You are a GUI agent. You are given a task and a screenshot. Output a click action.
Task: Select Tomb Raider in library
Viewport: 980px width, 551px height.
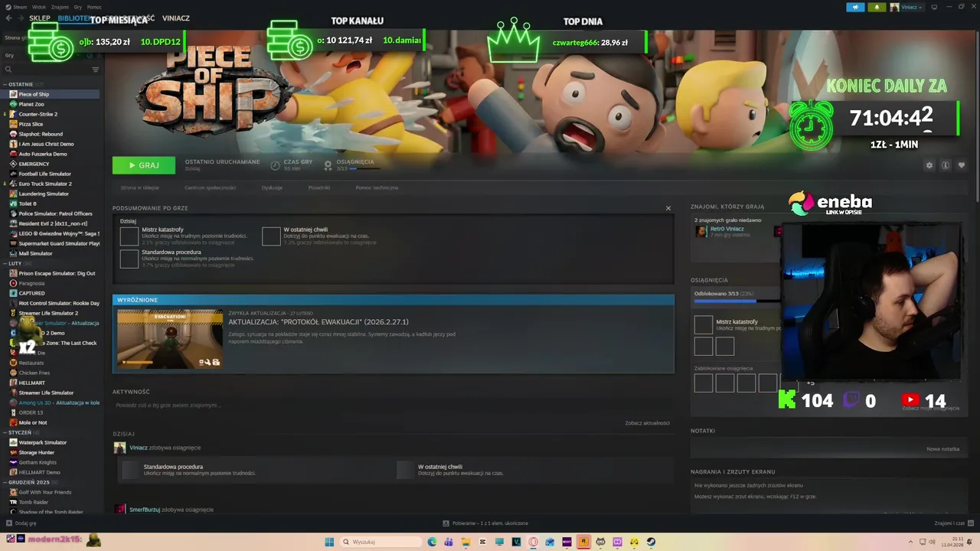[33, 502]
